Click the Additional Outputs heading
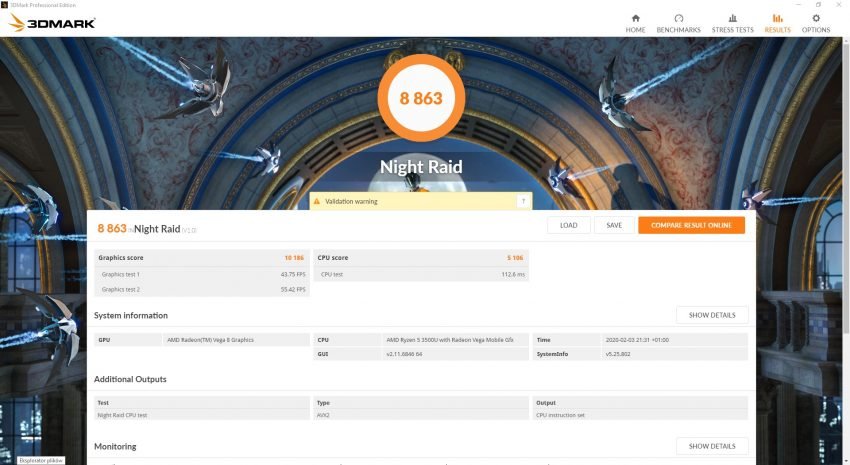This screenshot has width=850, height=465. (x=130, y=379)
